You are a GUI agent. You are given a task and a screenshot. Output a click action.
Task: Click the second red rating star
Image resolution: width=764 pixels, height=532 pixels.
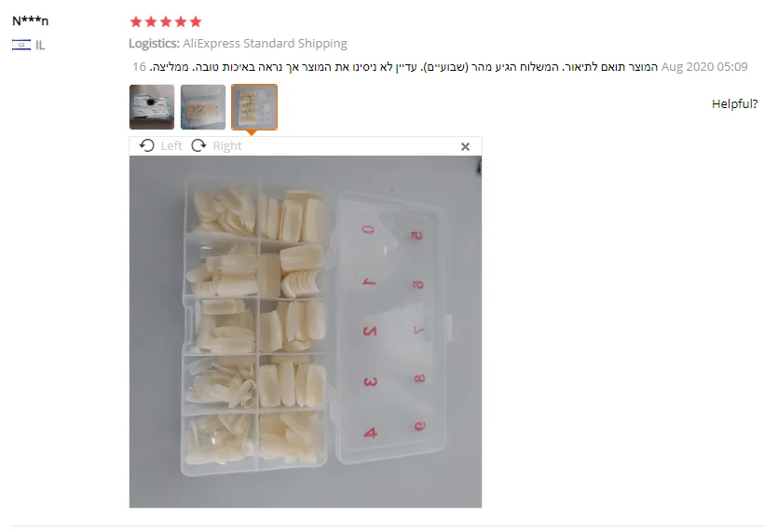point(151,21)
